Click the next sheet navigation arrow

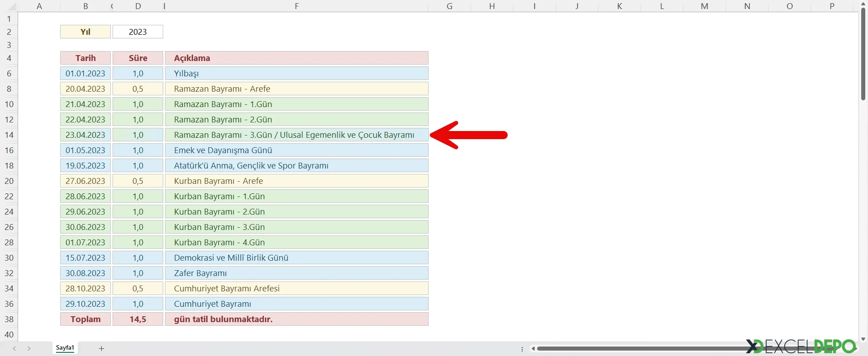click(x=29, y=348)
